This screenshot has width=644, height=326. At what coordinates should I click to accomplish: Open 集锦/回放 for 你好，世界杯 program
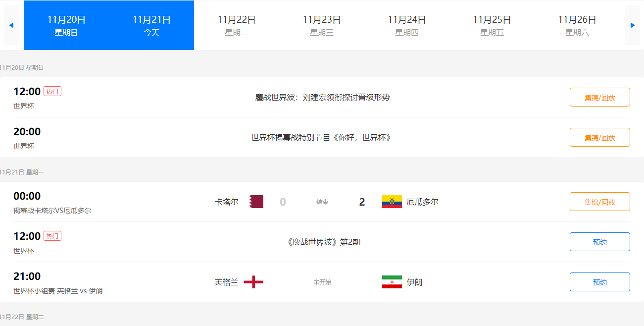(x=600, y=137)
